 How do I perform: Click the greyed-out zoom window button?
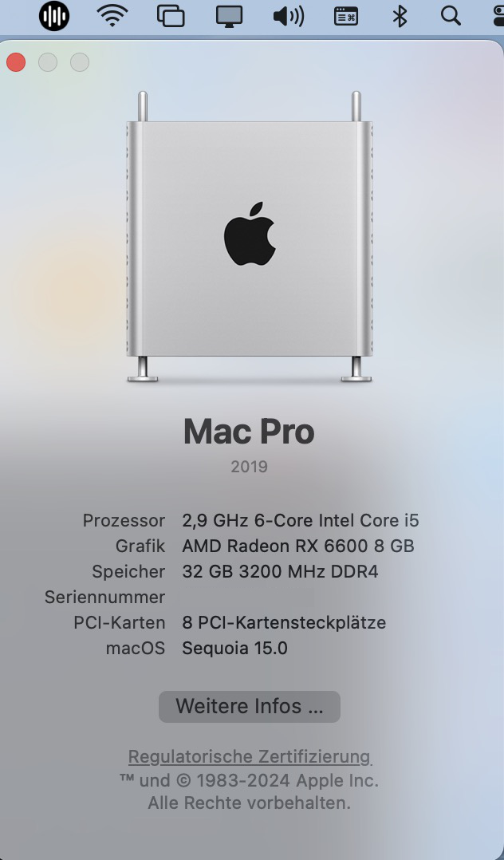coord(80,62)
